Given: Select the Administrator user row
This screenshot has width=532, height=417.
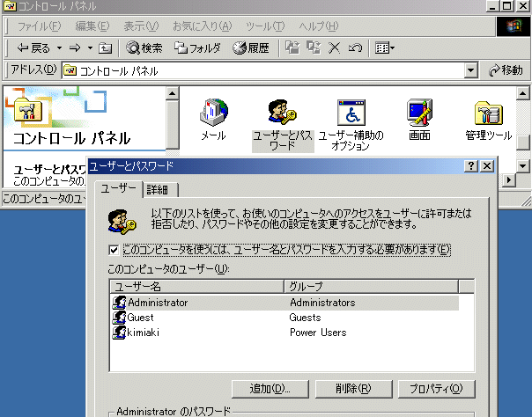Looking at the screenshot, I should pos(285,302).
